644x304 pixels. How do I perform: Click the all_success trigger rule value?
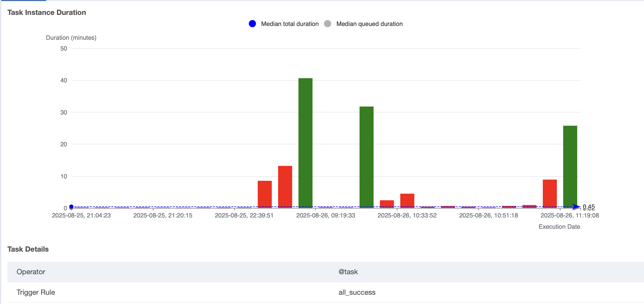pyautogui.click(x=357, y=292)
